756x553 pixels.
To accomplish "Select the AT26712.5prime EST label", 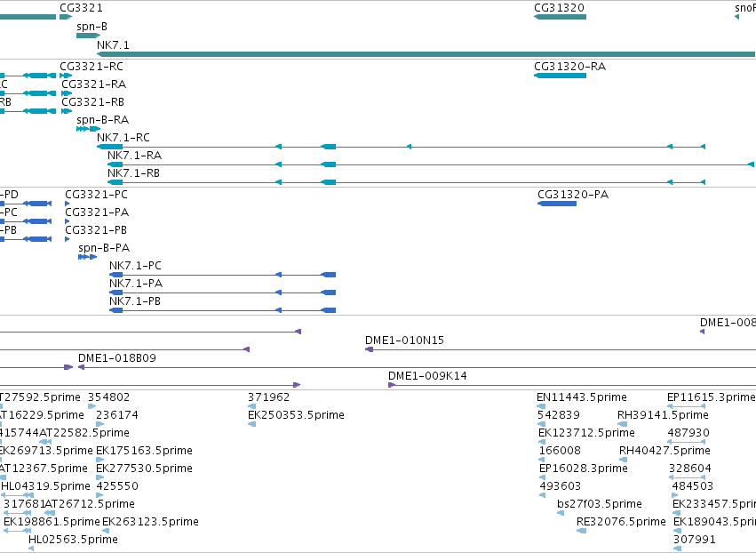I will coord(90,504).
